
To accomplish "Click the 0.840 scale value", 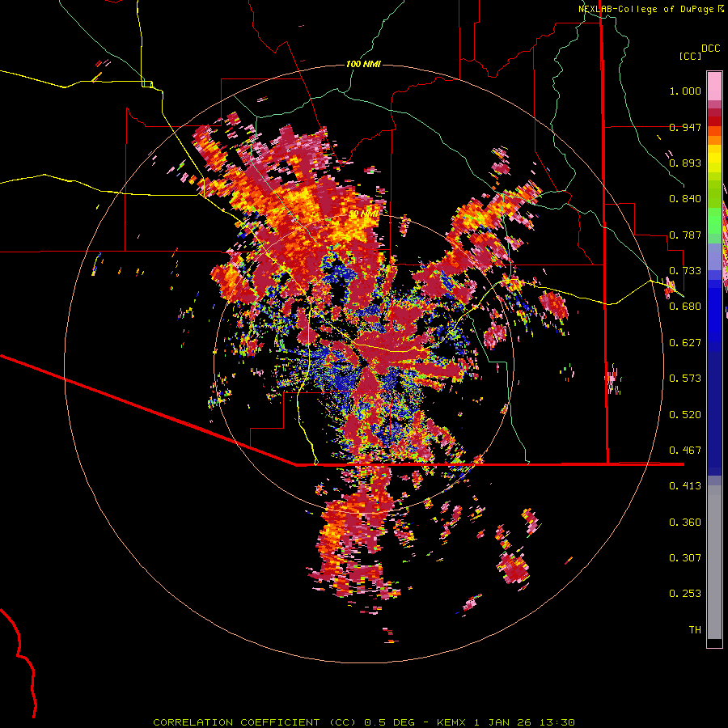I will point(685,199).
